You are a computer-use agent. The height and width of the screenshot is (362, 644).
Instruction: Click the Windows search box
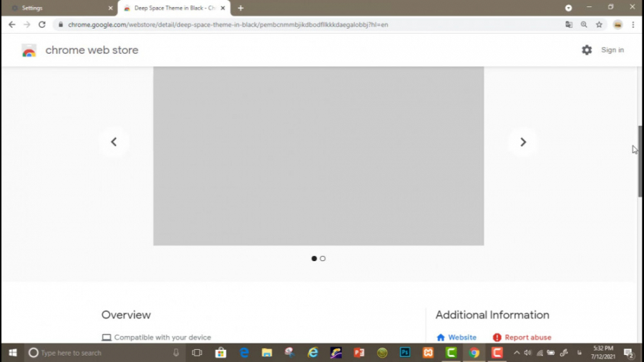coord(104,353)
